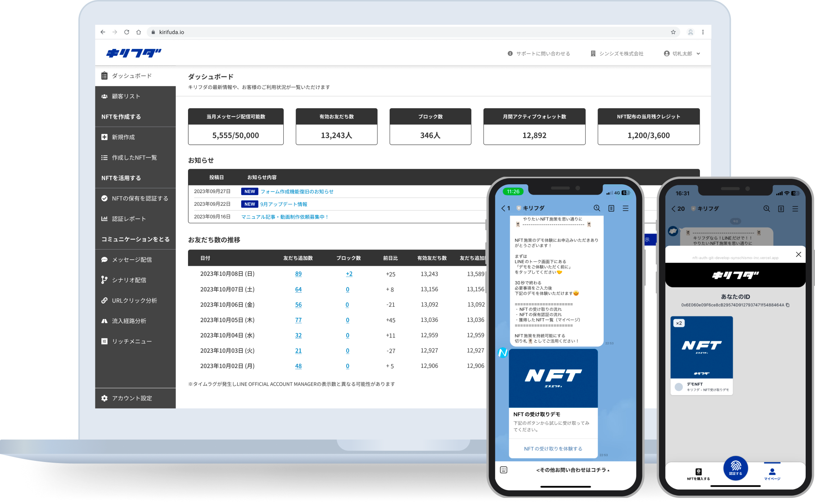Close the webview with X icon

(x=798, y=254)
